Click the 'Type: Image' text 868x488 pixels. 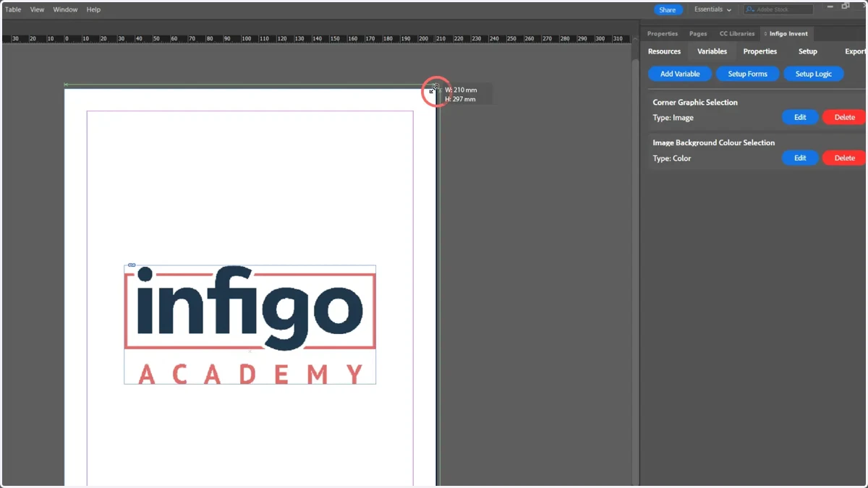point(673,118)
